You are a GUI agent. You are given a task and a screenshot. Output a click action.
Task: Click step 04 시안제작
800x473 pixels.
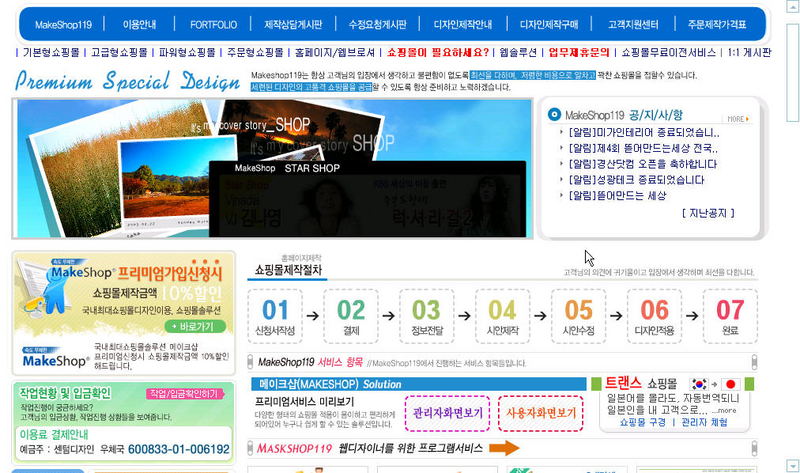[x=503, y=316]
